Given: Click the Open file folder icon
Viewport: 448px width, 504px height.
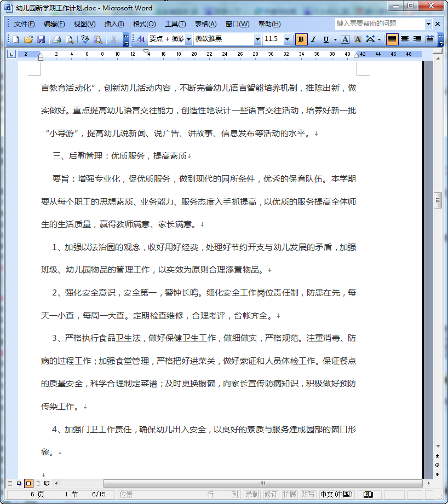Looking at the screenshot, I should coord(28,39).
